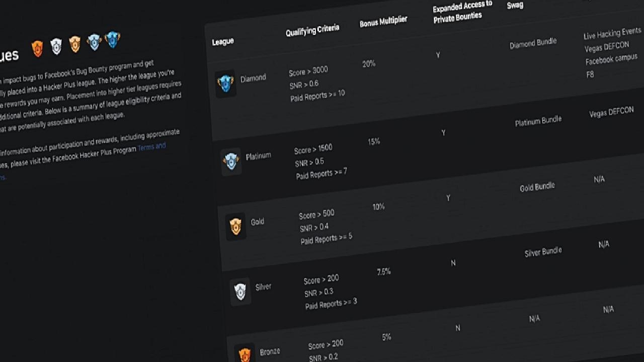Viewport: 644px width, 362px height.
Task: Click the Gold league badge in the table
Action: click(x=235, y=226)
